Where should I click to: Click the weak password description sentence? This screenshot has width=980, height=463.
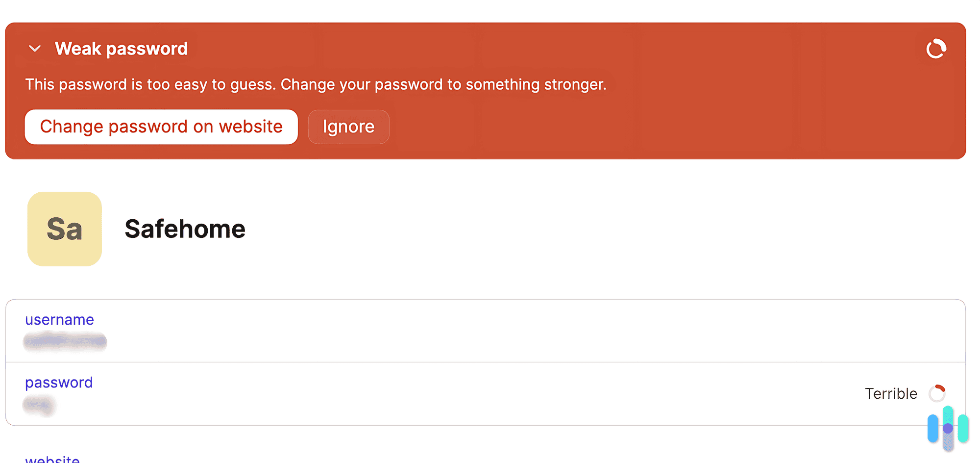316,84
